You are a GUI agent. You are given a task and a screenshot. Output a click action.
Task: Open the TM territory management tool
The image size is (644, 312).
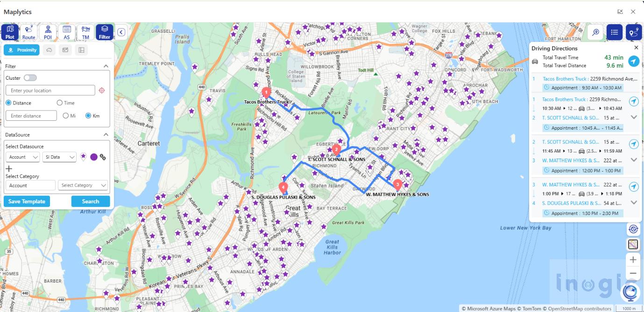click(x=85, y=32)
